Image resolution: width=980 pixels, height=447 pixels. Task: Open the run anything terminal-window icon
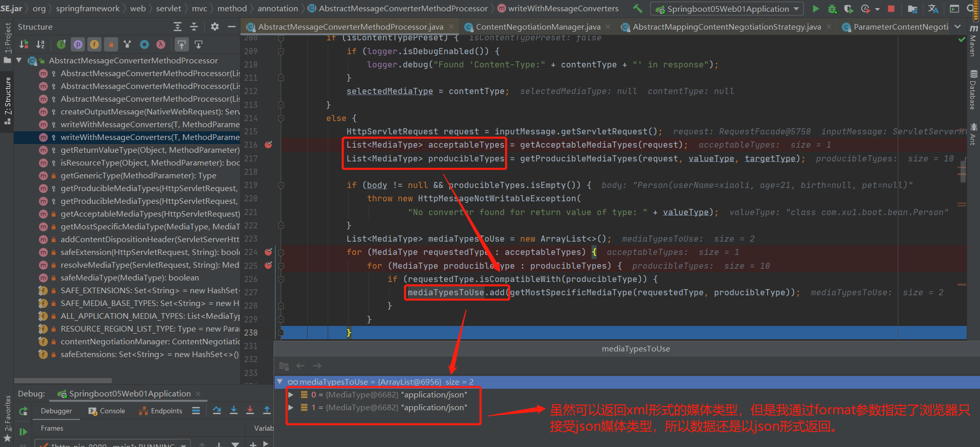pos(954,9)
